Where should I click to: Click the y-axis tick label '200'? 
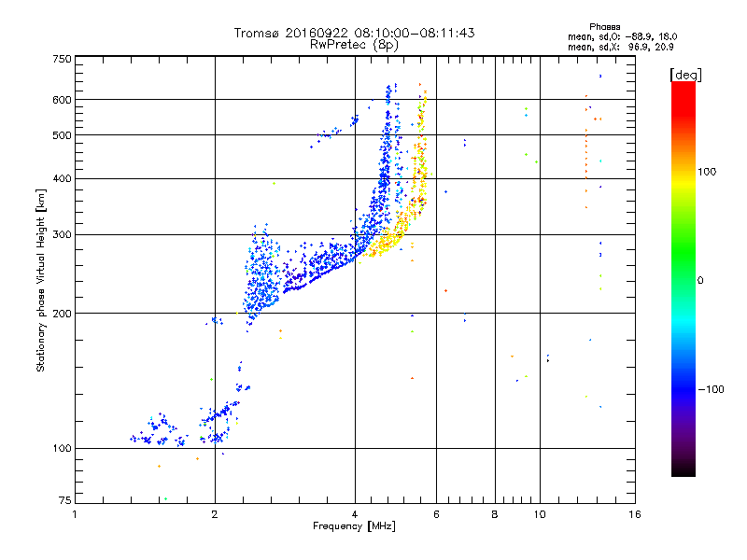tap(62, 314)
